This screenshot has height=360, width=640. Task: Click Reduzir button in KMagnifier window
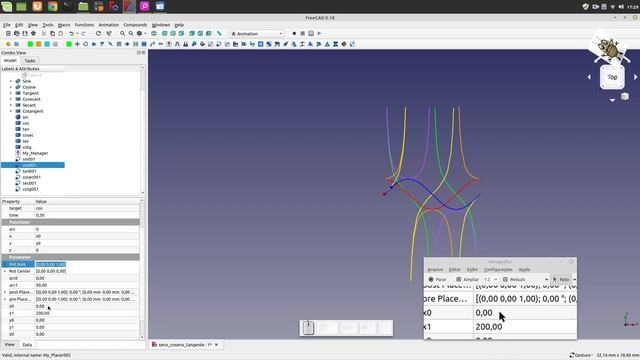pos(514,280)
